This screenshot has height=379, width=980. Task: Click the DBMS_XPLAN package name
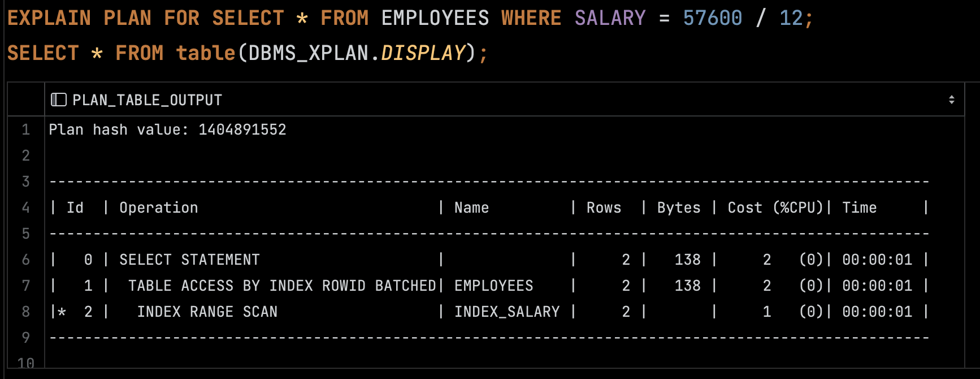309,53
